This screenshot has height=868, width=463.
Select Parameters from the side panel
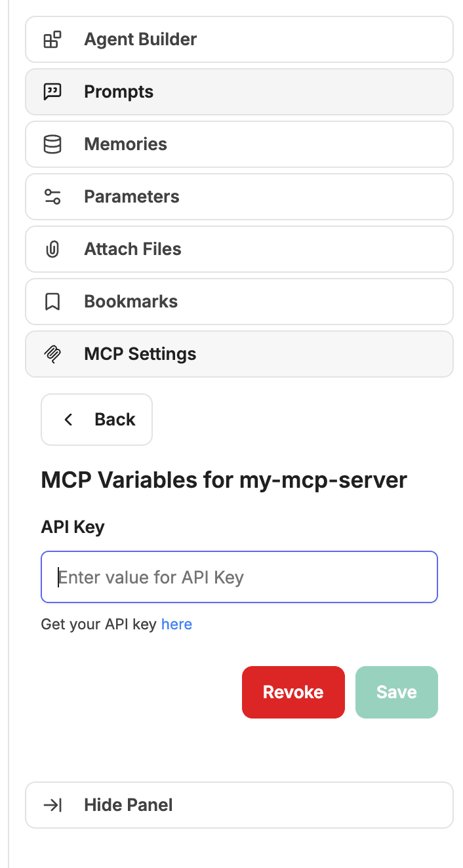pos(239,197)
